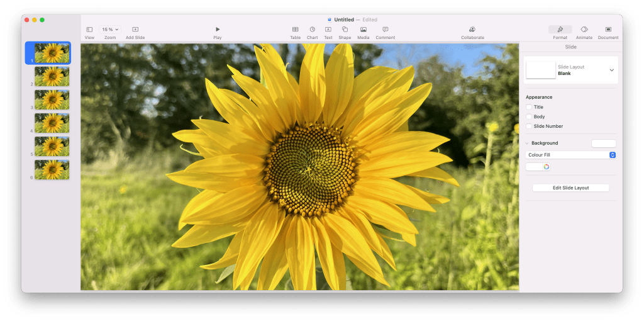Insert a Table from the toolbar
Screen dimensions: 644x321
tap(296, 30)
